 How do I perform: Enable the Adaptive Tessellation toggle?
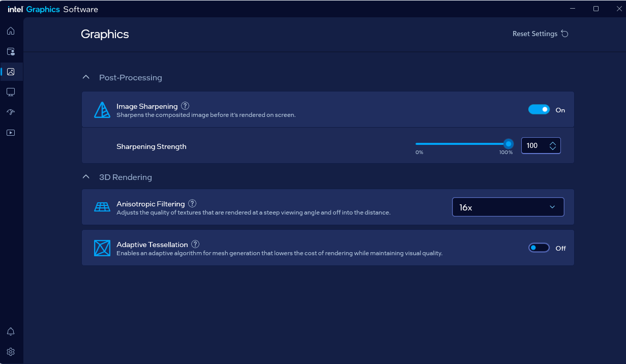point(539,248)
